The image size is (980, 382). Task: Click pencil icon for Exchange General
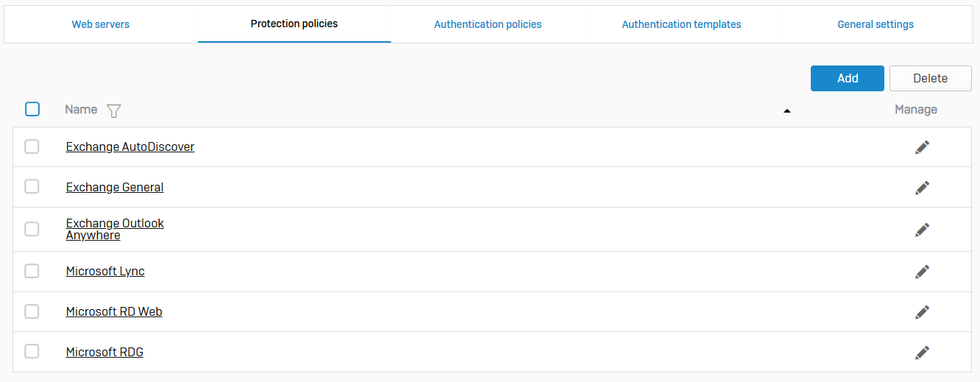click(922, 188)
